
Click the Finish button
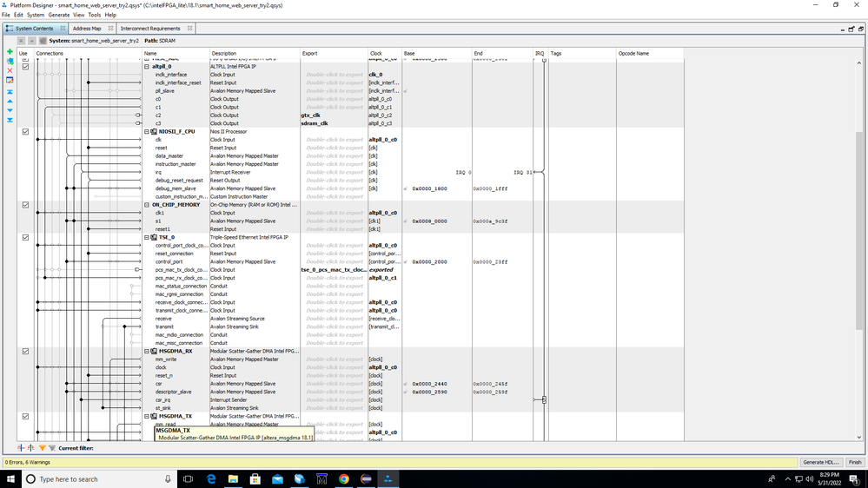[855, 463]
